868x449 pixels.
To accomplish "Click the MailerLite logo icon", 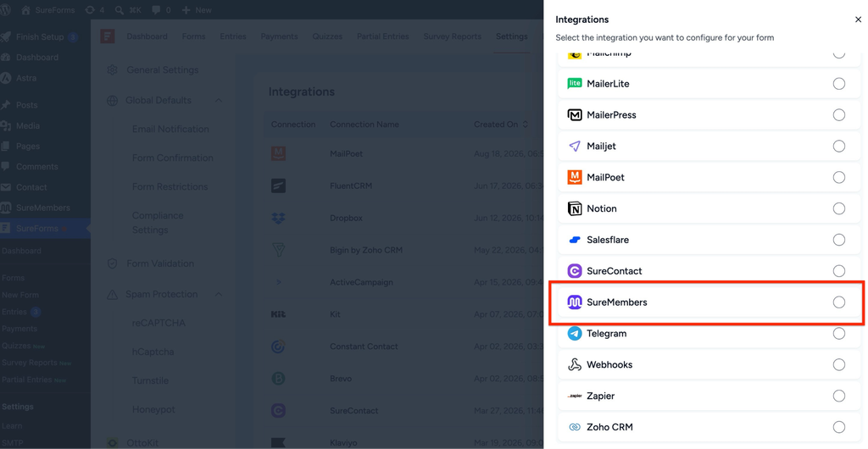I will pyautogui.click(x=575, y=84).
